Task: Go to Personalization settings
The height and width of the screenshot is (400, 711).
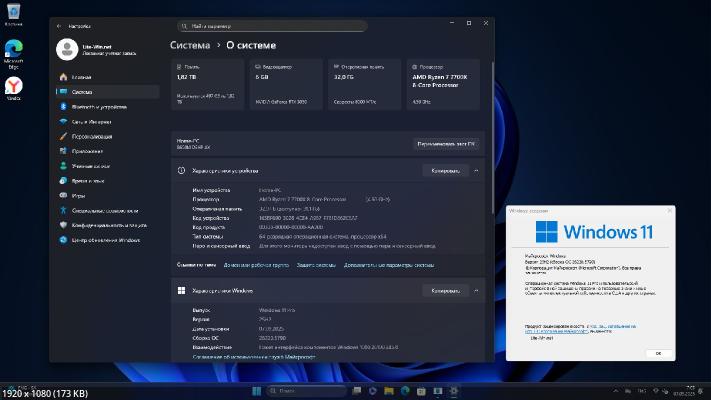Action: (96, 136)
